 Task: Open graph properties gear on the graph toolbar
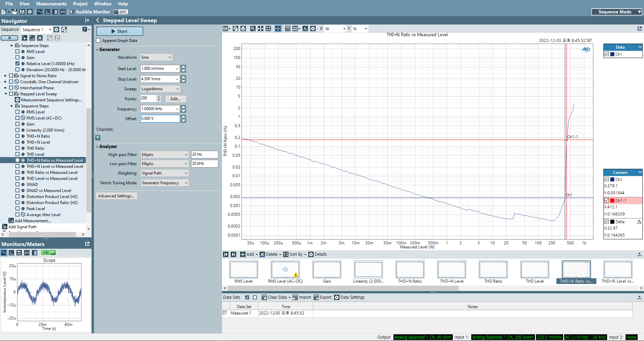(x=313, y=29)
